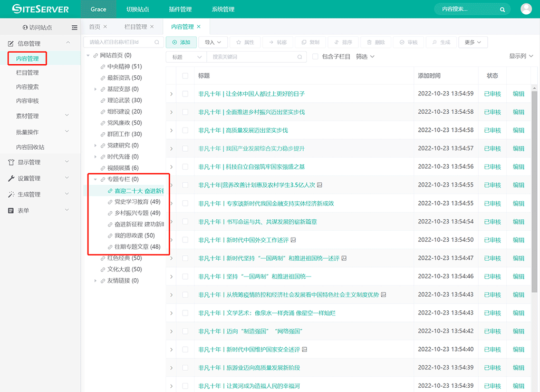Click the user avatar icon
The width and height of the screenshot is (540, 392).
click(x=526, y=9)
